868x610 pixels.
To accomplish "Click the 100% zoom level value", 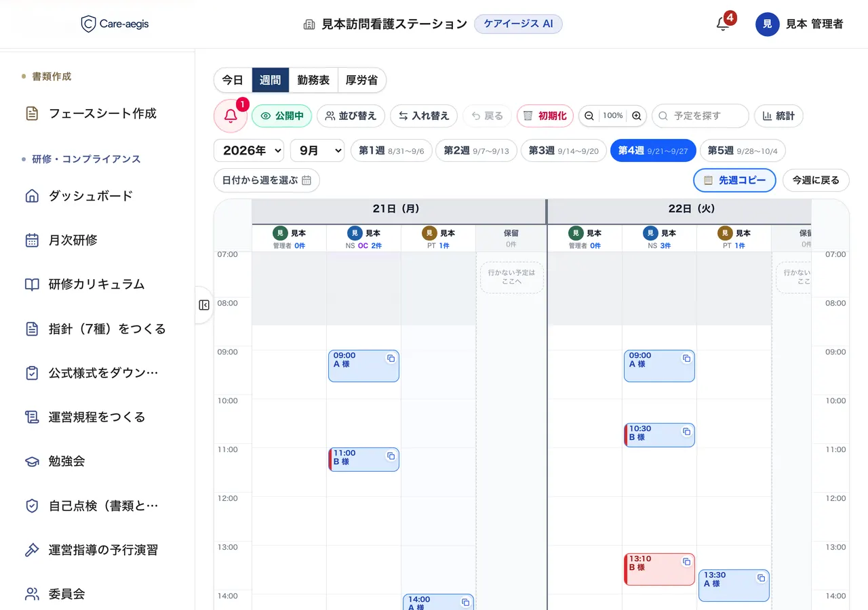I will click(612, 116).
